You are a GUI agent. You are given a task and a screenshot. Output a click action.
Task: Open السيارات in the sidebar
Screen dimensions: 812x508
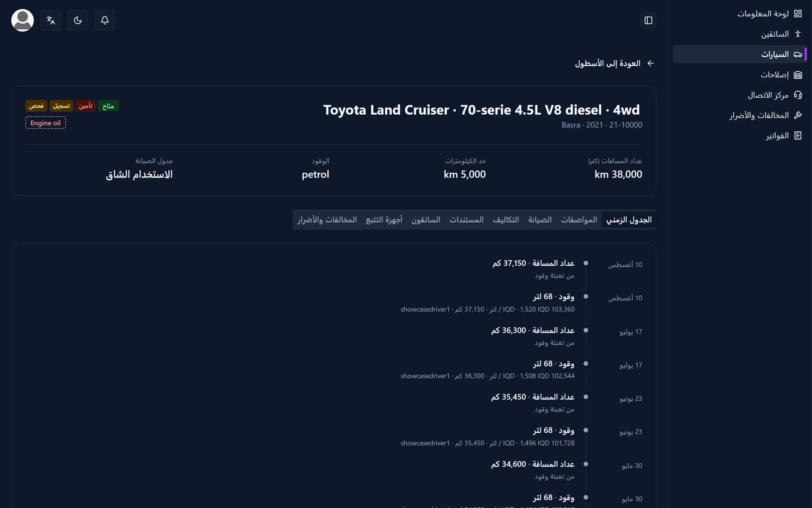pos(740,54)
